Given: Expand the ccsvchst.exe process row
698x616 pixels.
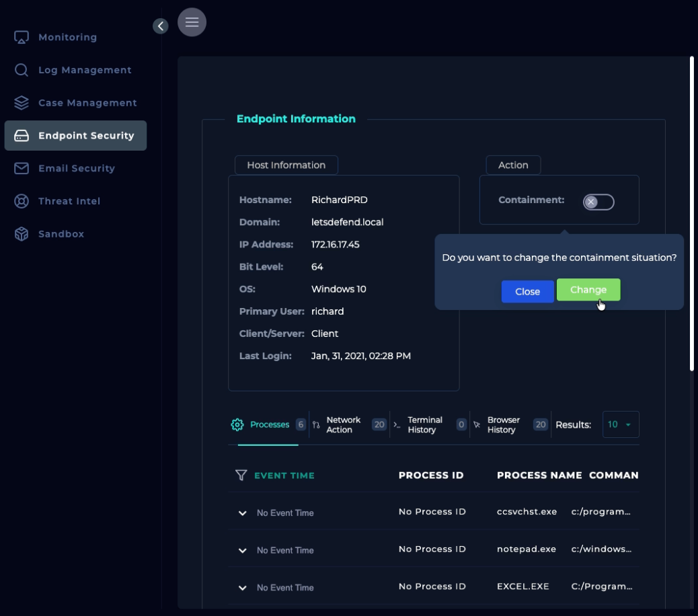Looking at the screenshot, I should point(243,513).
